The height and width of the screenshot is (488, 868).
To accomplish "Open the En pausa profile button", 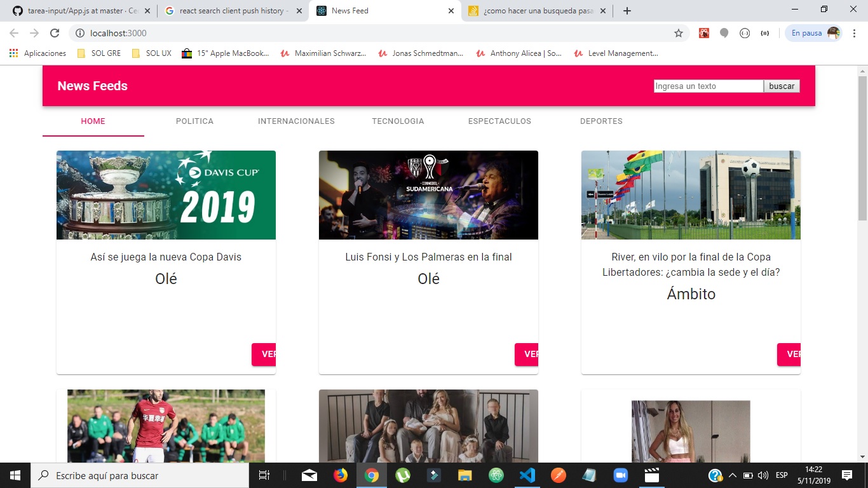I will pos(814,33).
